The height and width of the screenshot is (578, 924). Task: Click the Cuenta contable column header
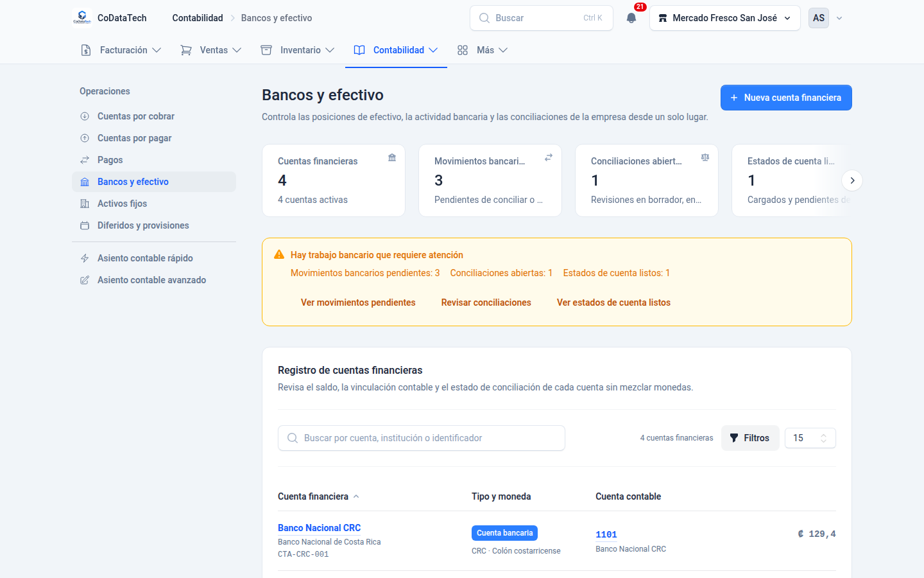[x=628, y=496]
